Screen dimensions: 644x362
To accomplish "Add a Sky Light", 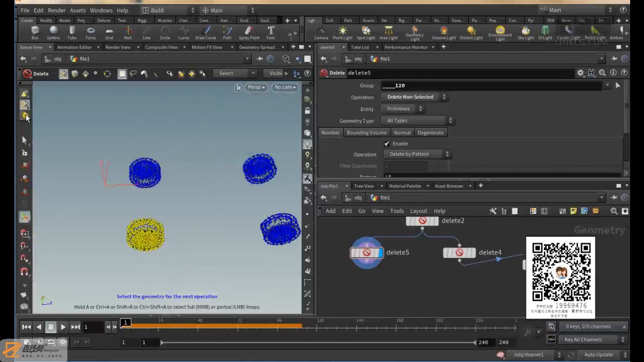I will pos(526,33).
